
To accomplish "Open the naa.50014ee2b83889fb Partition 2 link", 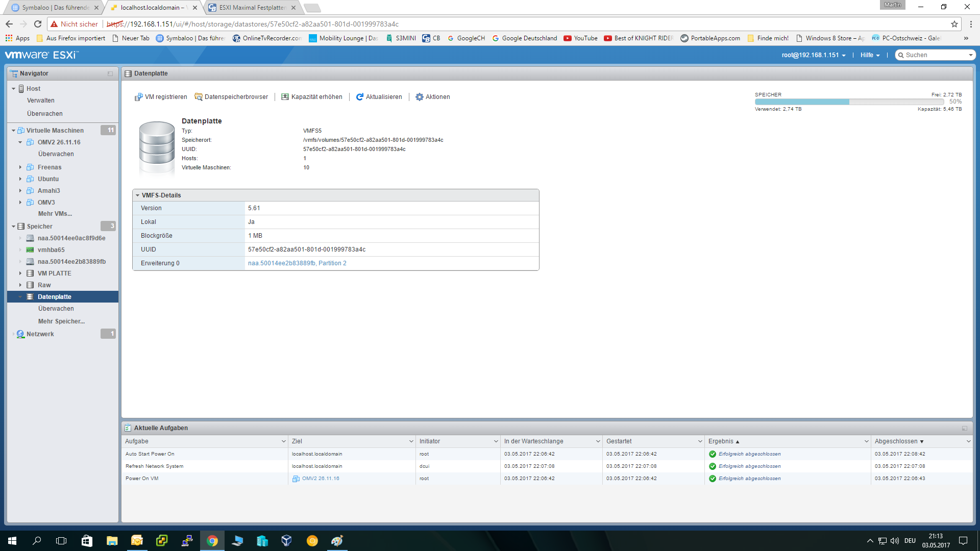I will click(297, 263).
